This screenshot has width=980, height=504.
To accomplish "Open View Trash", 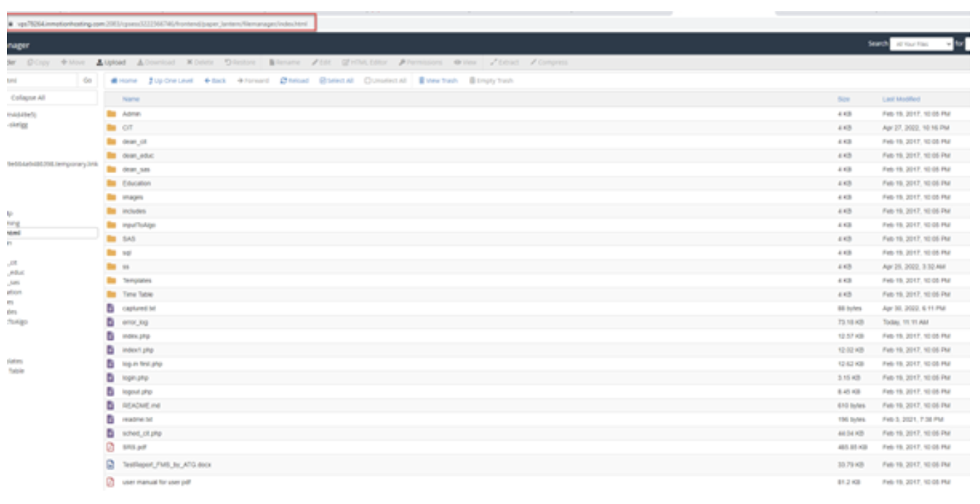I will 438,81.
